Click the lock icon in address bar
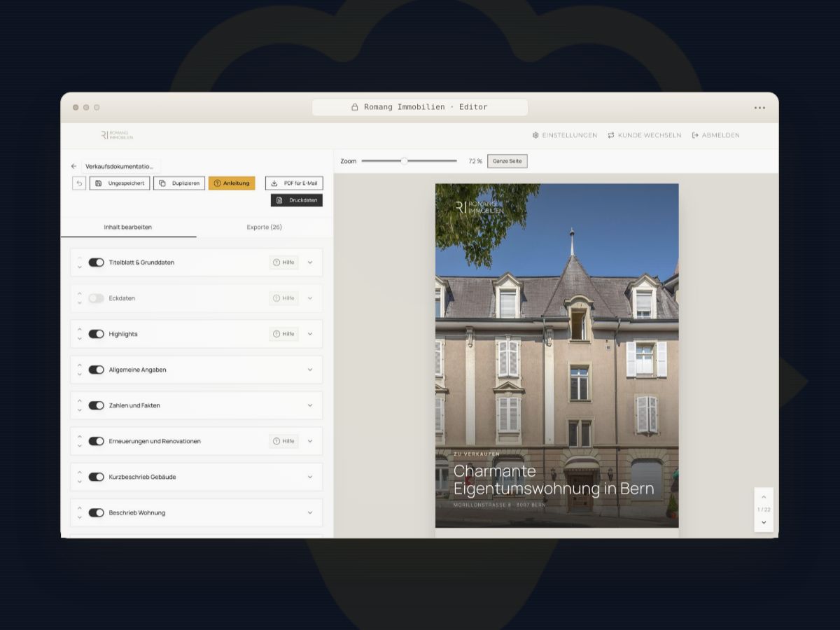The width and height of the screenshot is (840, 630). (355, 107)
